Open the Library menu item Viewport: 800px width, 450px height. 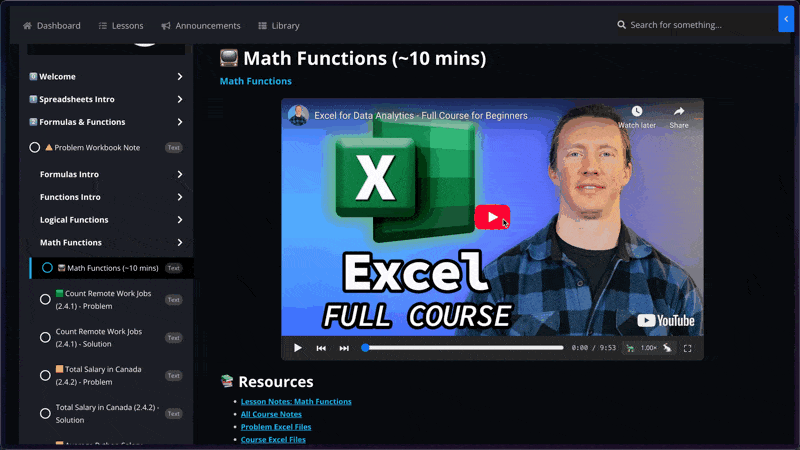coord(279,26)
